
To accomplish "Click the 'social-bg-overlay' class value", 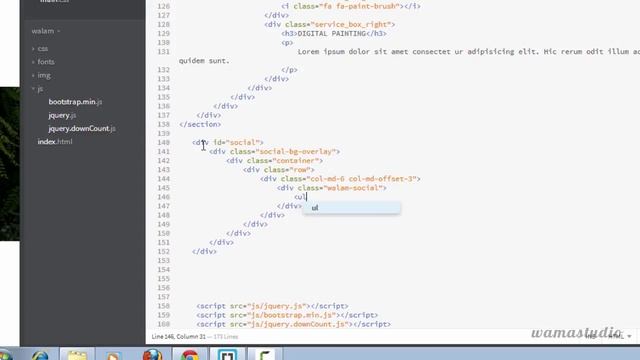I will [296, 151].
